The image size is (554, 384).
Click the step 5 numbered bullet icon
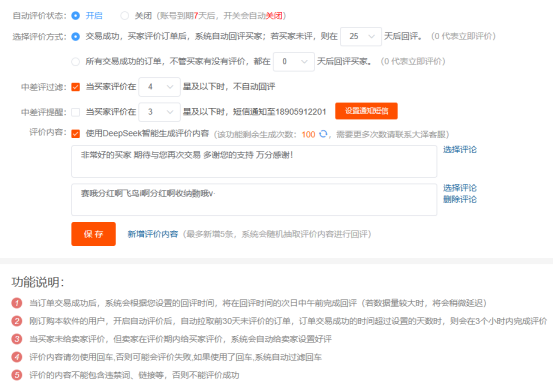[17, 375]
